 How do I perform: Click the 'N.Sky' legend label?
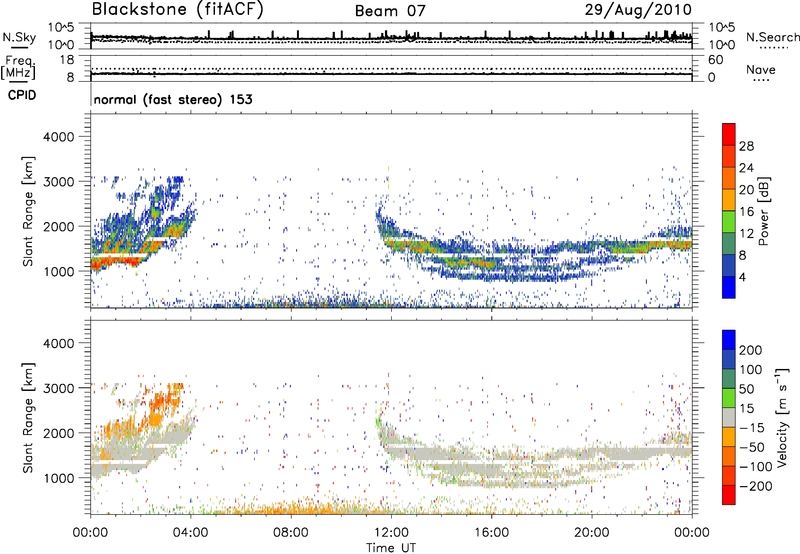click(19, 37)
